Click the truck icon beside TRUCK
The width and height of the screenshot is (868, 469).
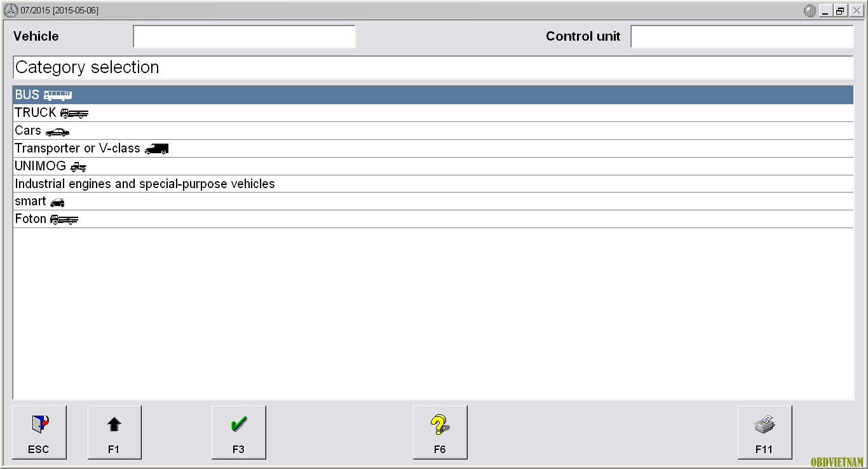[74, 114]
